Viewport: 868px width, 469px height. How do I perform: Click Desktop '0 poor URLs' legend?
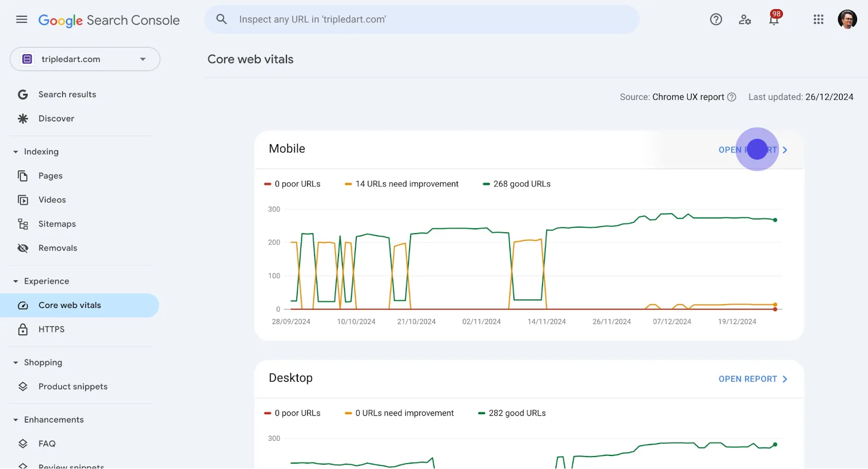click(x=292, y=413)
